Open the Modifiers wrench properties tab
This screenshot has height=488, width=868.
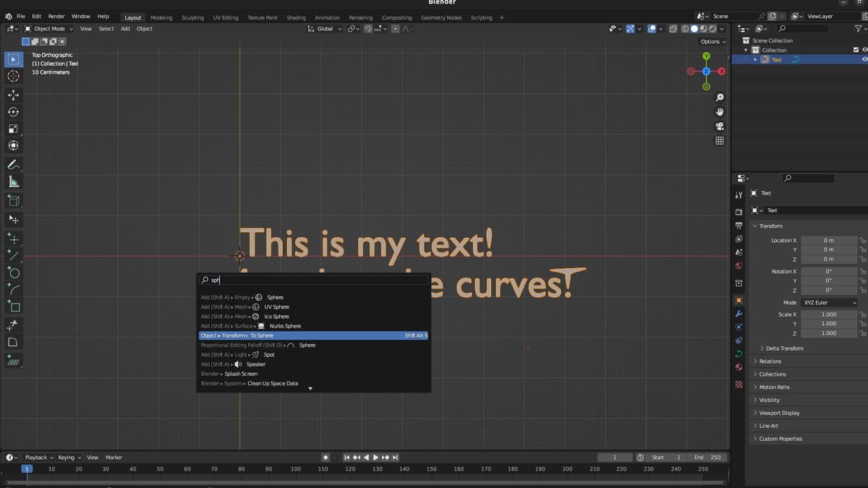(x=739, y=313)
